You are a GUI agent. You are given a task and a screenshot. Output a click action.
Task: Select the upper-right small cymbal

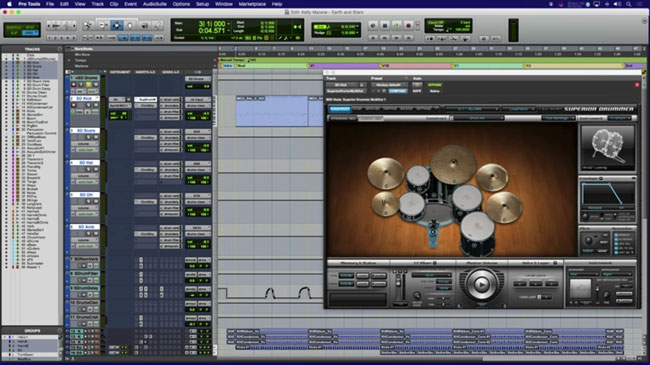(492, 176)
